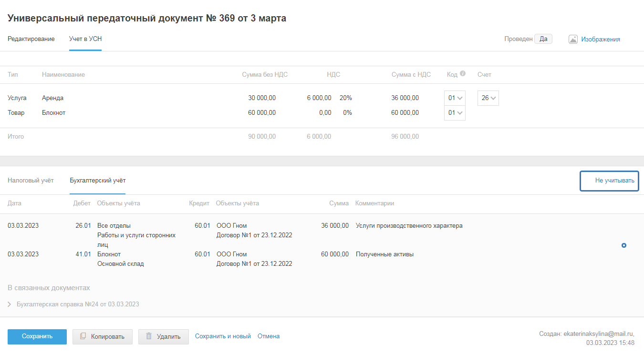644x354 pixels.
Task: Click the info icon next to Код
Action: click(x=463, y=74)
